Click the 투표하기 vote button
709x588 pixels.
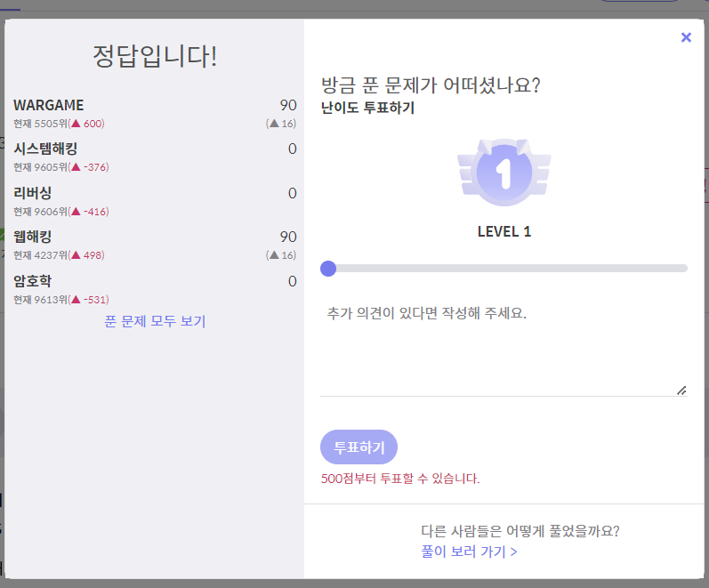pos(359,447)
